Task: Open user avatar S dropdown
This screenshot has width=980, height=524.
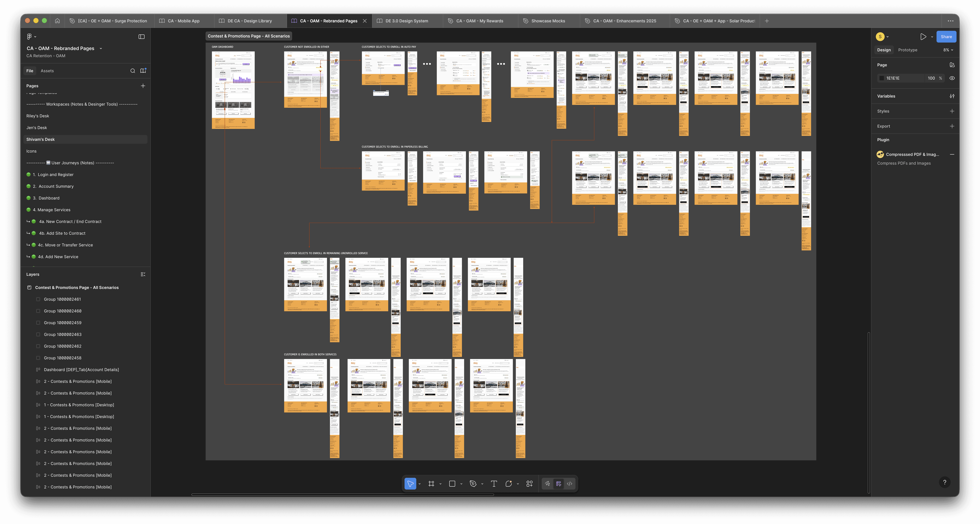Action: (x=882, y=37)
